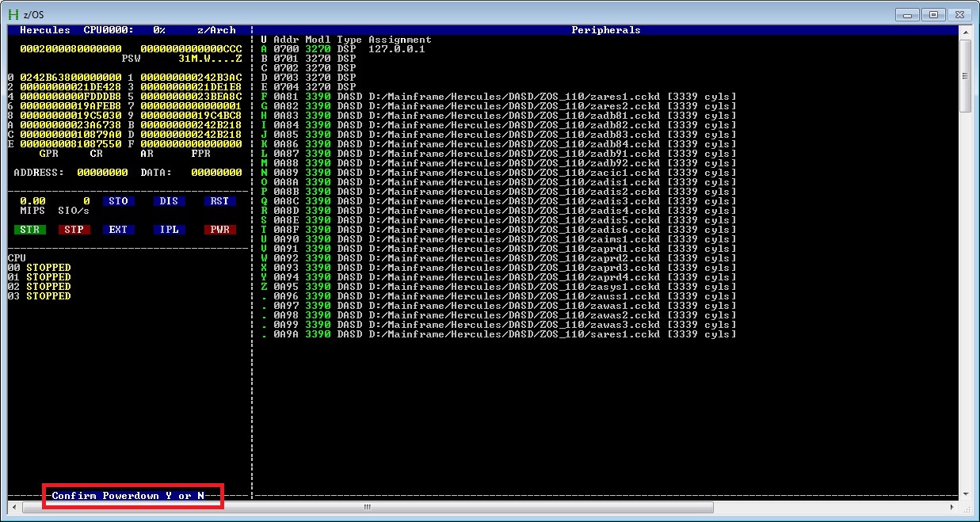
Task: Select device A 0700 3270 console entry
Action: tap(345, 48)
